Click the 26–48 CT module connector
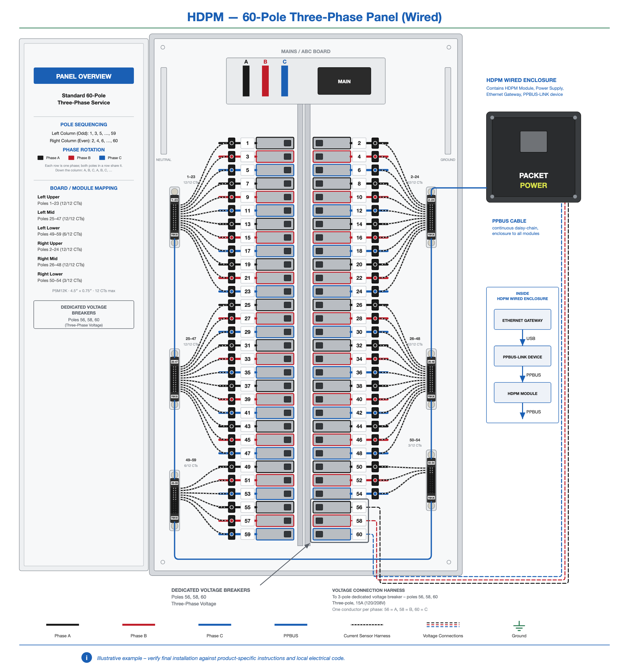This screenshot has width=629, height=672. [431, 379]
